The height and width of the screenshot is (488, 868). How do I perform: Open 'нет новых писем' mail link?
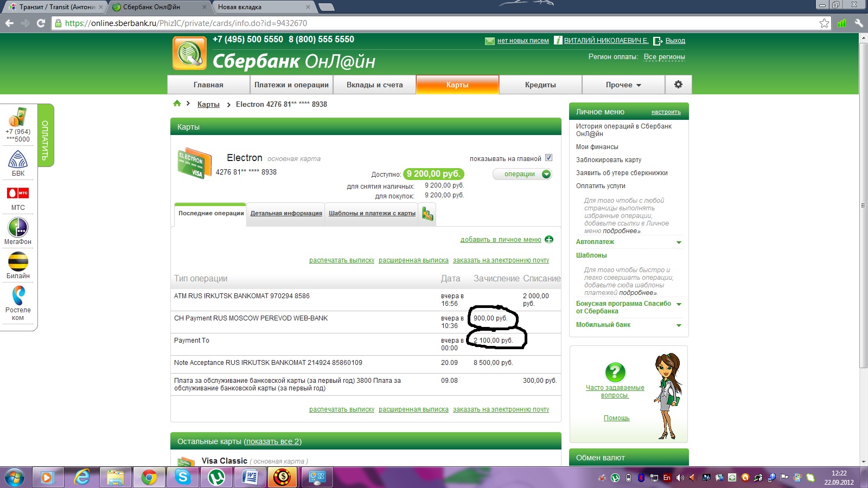click(x=523, y=41)
